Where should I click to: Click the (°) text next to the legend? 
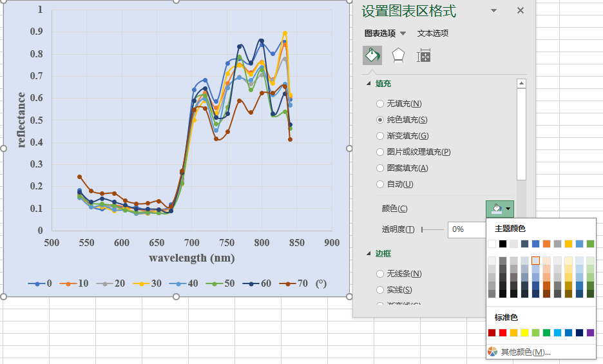[x=321, y=283]
